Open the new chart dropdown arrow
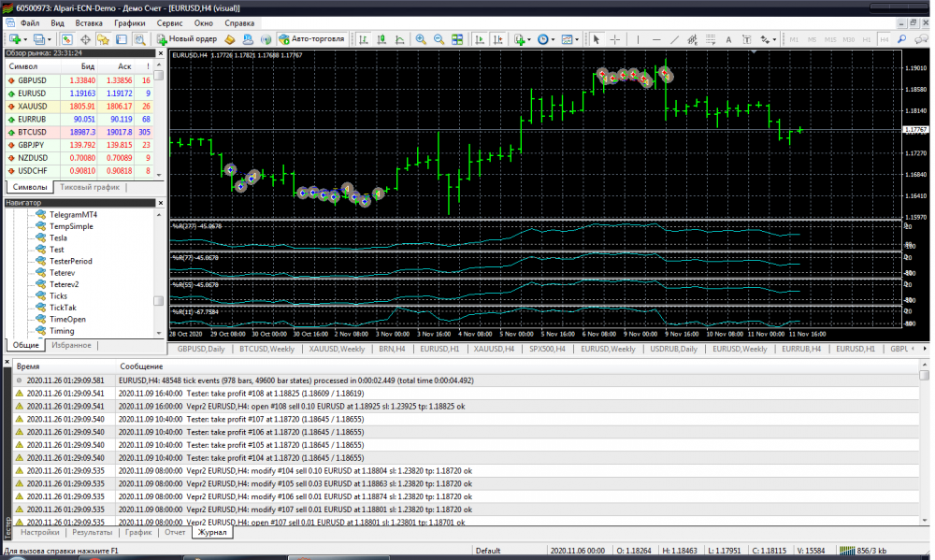The width and height of the screenshot is (935, 560). coord(25,39)
